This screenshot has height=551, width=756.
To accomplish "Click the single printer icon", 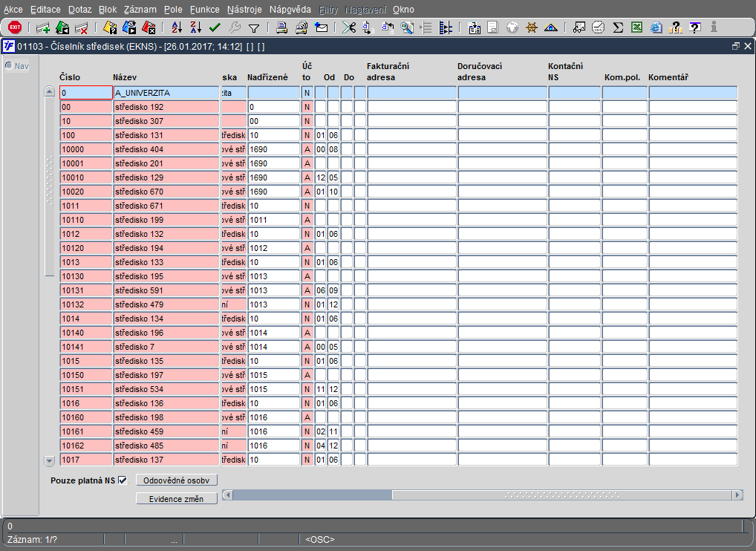I will pos(281,28).
